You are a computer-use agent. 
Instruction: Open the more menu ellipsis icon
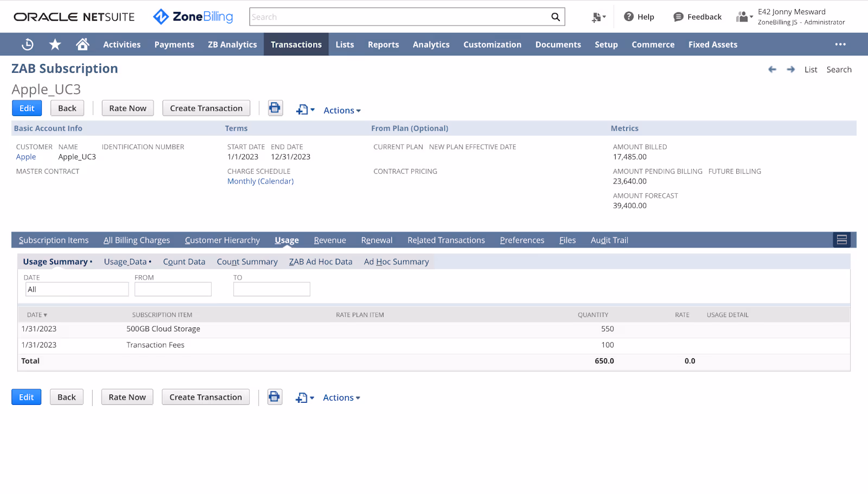tap(840, 45)
